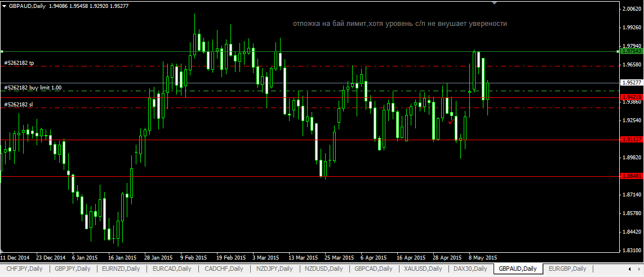
Task: Click the 28 Jan 2015 date label
Action: [x=158, y=258]
